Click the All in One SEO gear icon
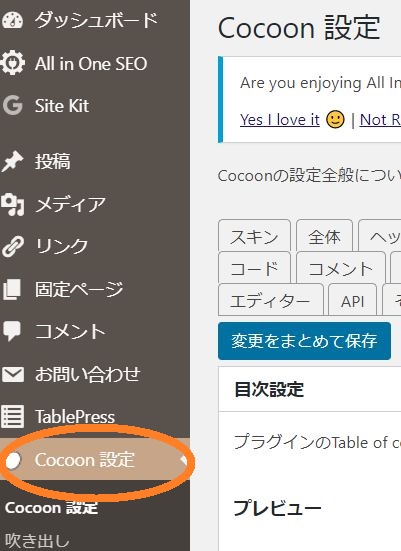Image resolution: width=401 pixels, height=551 pixels. click(13, 63)
